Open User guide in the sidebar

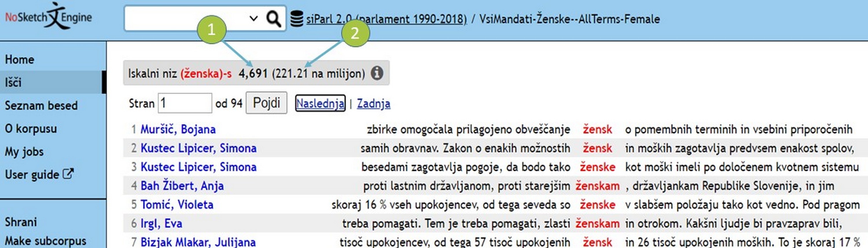tap(32, 175)
